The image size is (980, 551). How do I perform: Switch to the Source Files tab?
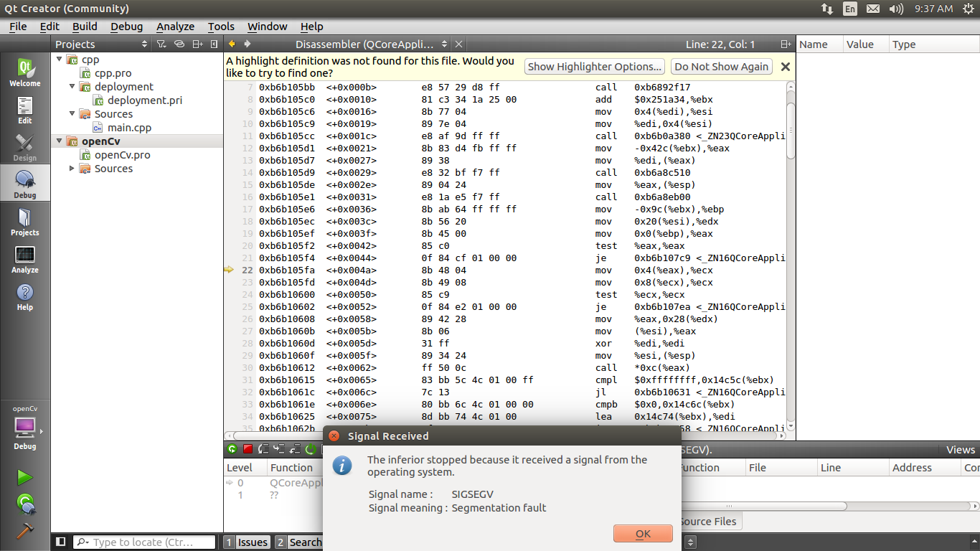[707, 522]
